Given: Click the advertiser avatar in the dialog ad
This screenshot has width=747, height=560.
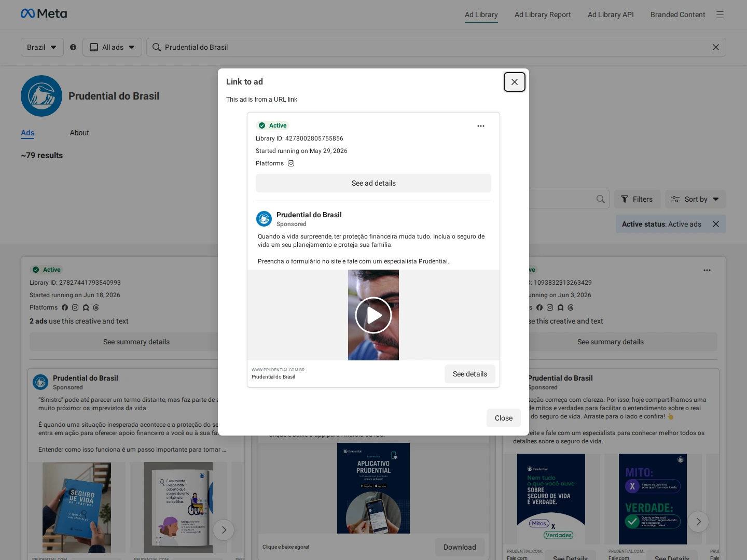Looking at the screenshot, I should (264, 219).
